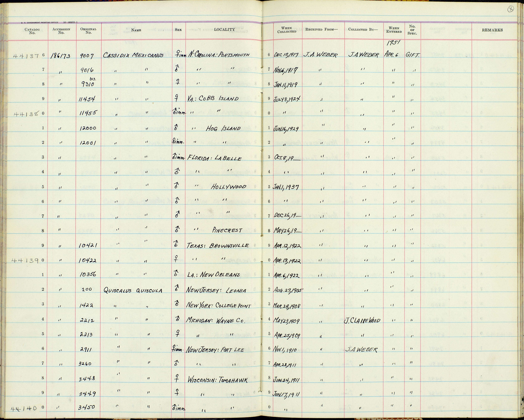Click the 'Original No.' column header

click(88, 31)
